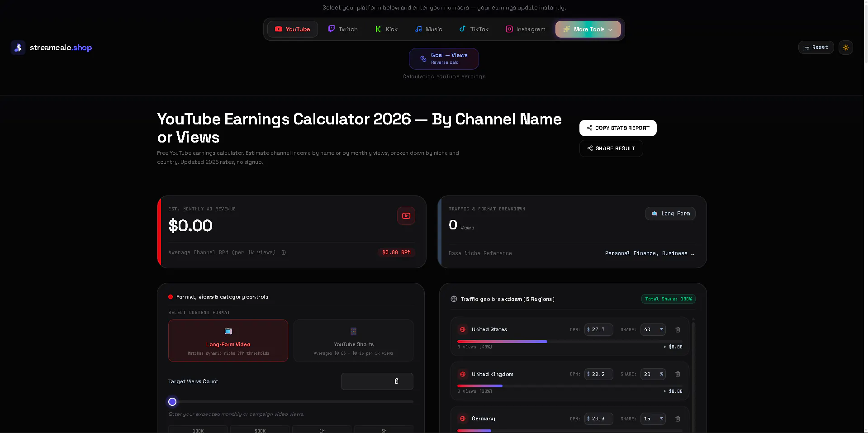Click the red video icon in revenue card
The image size is (868, 433).
coord(406,216)
